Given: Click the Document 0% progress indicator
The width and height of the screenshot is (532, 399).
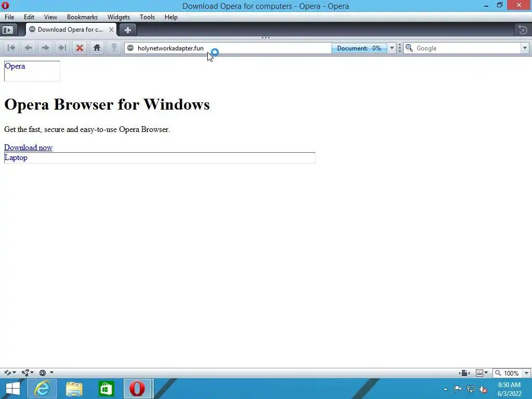Looking at the screenshot, I should click(359, 48).
